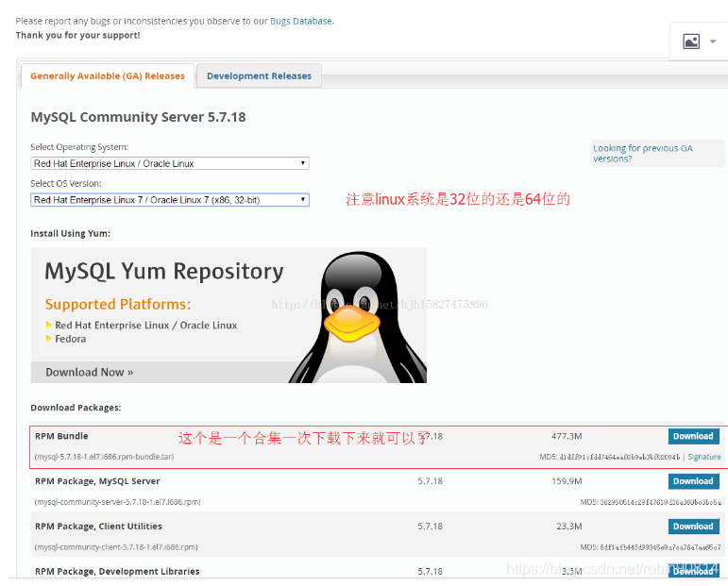Image resolution: width=728 pixels, height=586 pixels.
Task: Click the Install Using Yum label
Action: click(x=71, y=233)
